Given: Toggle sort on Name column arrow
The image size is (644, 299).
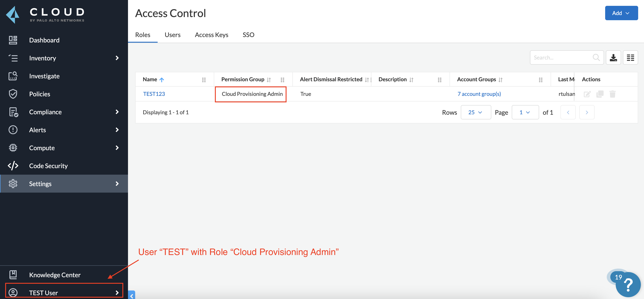Looking at the screenshot, I should [x=162, y=80].
